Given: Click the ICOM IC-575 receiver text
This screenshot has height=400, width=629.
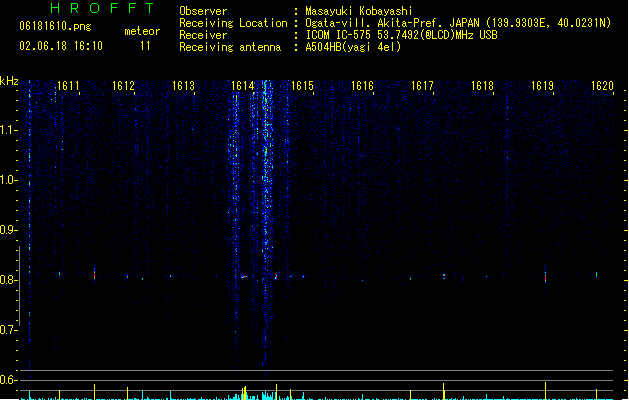Looking at the screenshot, I should pos(401,35).
